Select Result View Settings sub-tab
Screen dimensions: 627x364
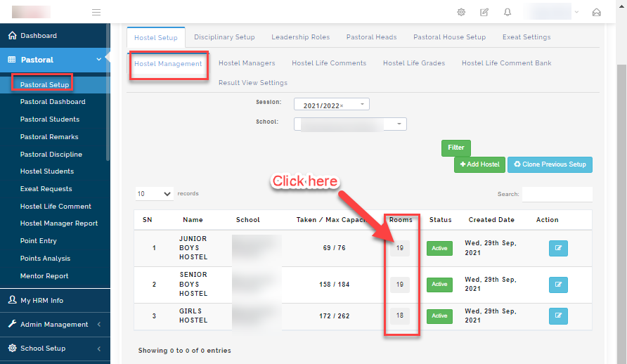(x=253, y=83)
